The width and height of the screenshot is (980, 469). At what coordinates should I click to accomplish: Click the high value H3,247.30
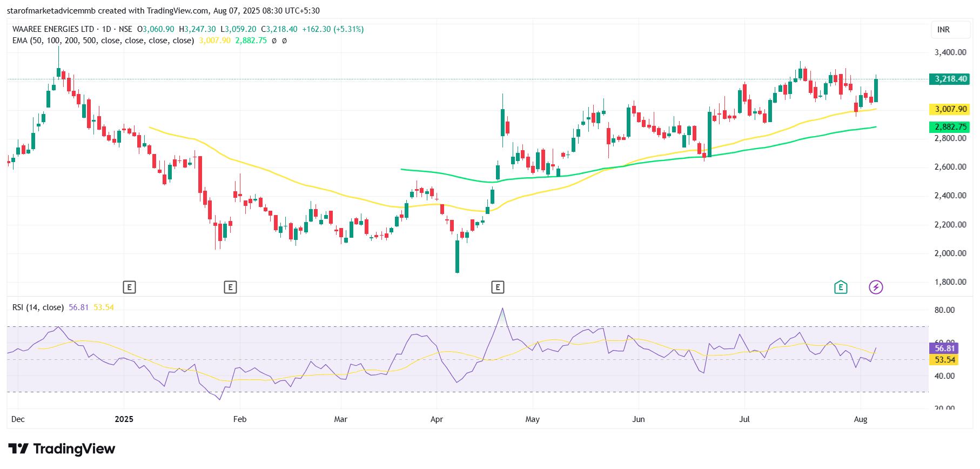click(x=197, y=29)
